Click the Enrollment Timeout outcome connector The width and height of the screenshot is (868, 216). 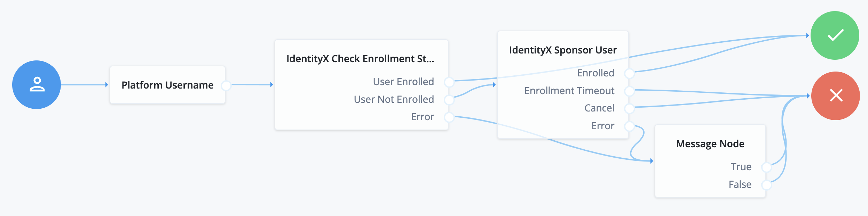pos(630,91)
